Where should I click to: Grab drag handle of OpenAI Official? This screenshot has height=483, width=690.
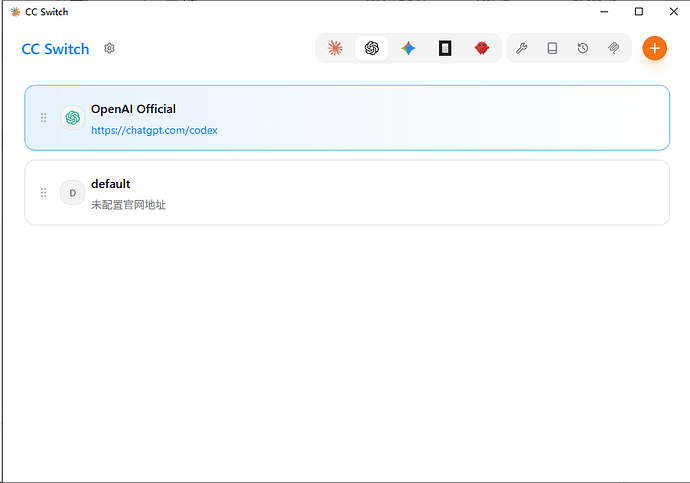[44, 118]
